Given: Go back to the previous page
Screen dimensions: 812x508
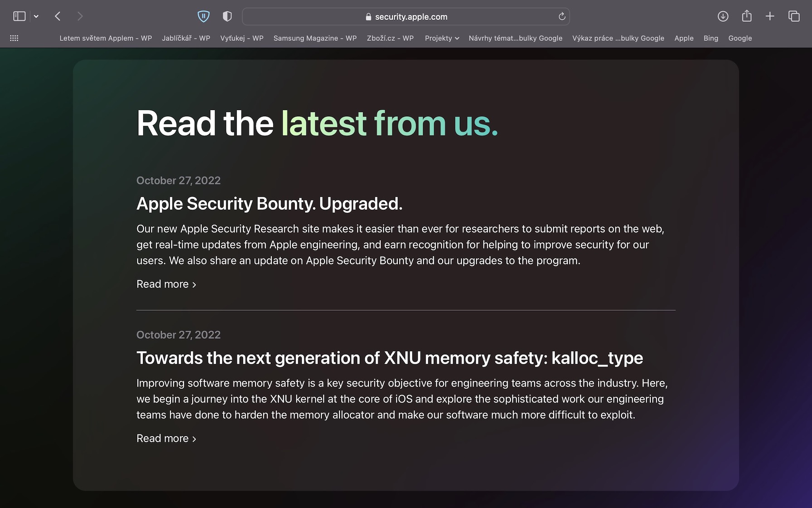Looking at the screenshot, I should 58,16.
